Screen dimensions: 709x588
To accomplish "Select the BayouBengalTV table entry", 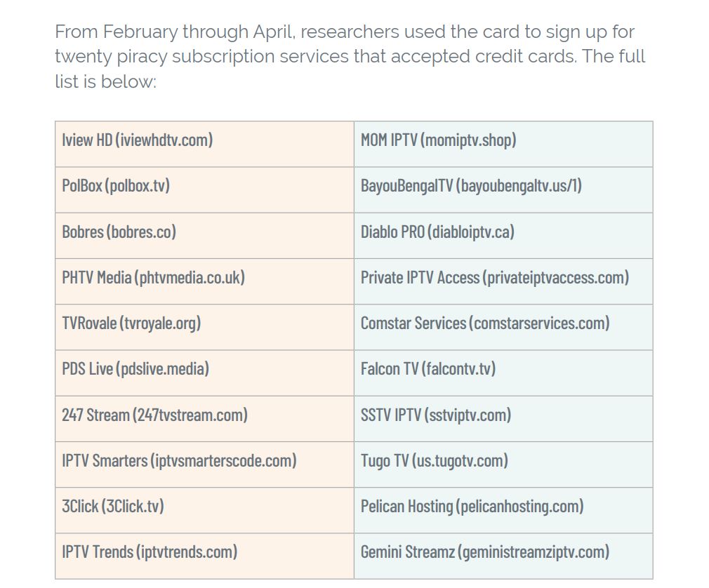I will (503, 190).
